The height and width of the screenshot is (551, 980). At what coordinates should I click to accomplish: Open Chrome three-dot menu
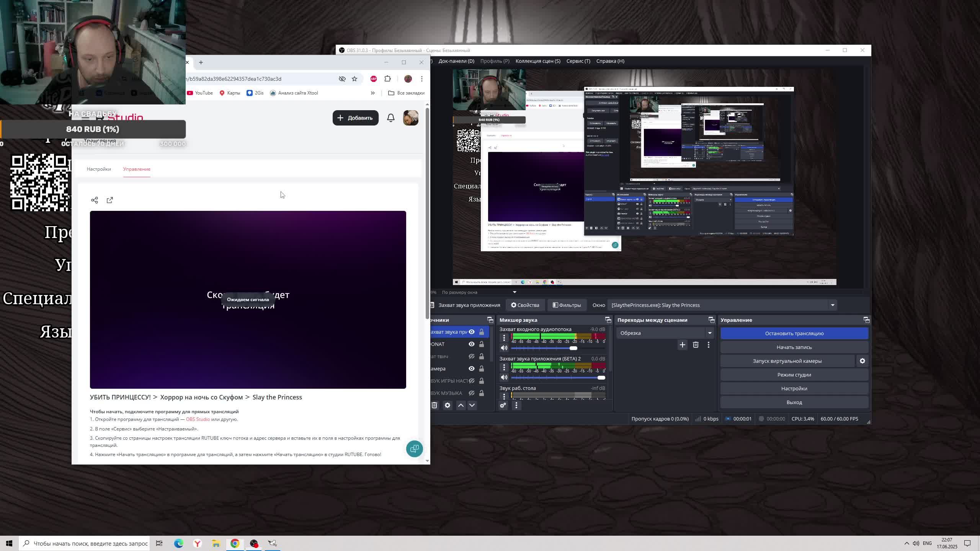click(x=422, y=79)
